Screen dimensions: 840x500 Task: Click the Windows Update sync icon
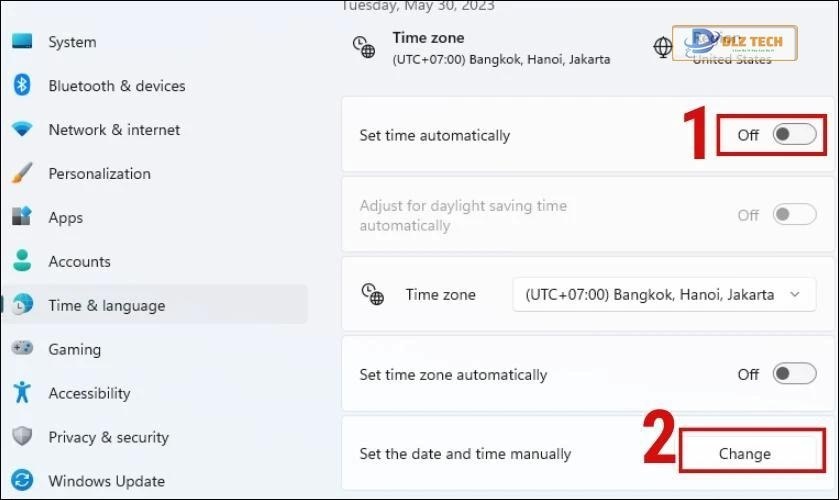click(22, 481)
